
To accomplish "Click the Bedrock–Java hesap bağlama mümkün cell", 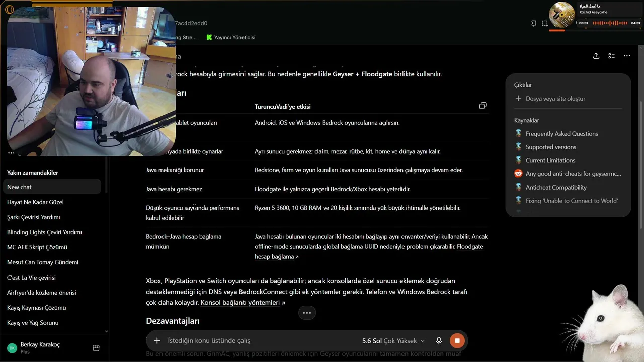I will (x=184, y=241).
